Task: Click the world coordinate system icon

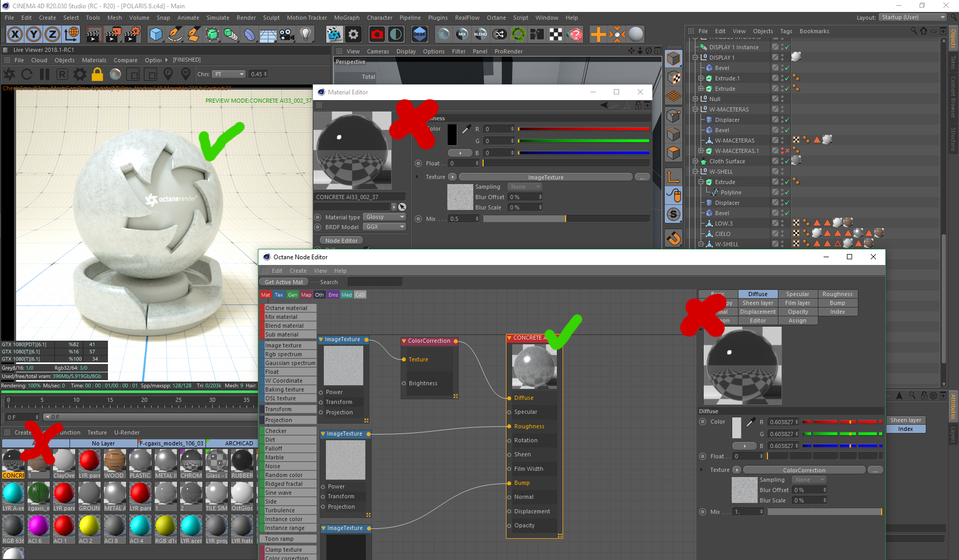Action: pyautogui.click(x=72, y=35)
